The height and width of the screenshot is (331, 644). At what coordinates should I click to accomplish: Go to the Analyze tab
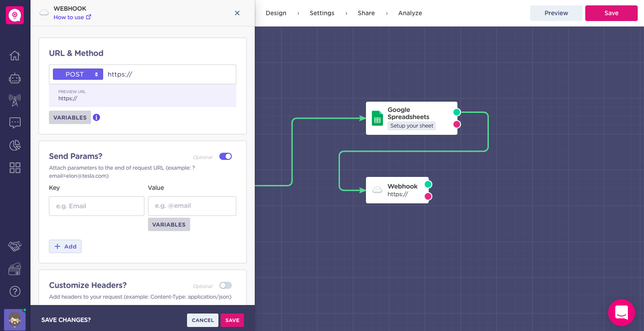pos(410,13)
